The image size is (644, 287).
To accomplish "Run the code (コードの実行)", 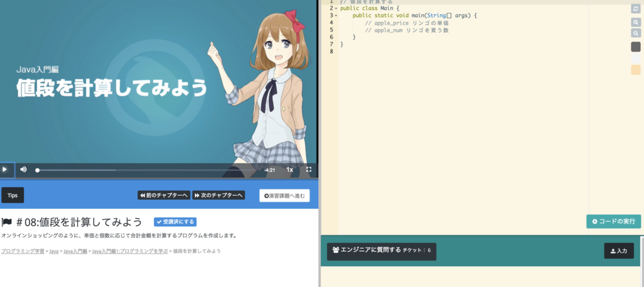I will pyautogui.click(x=613, y=222).
